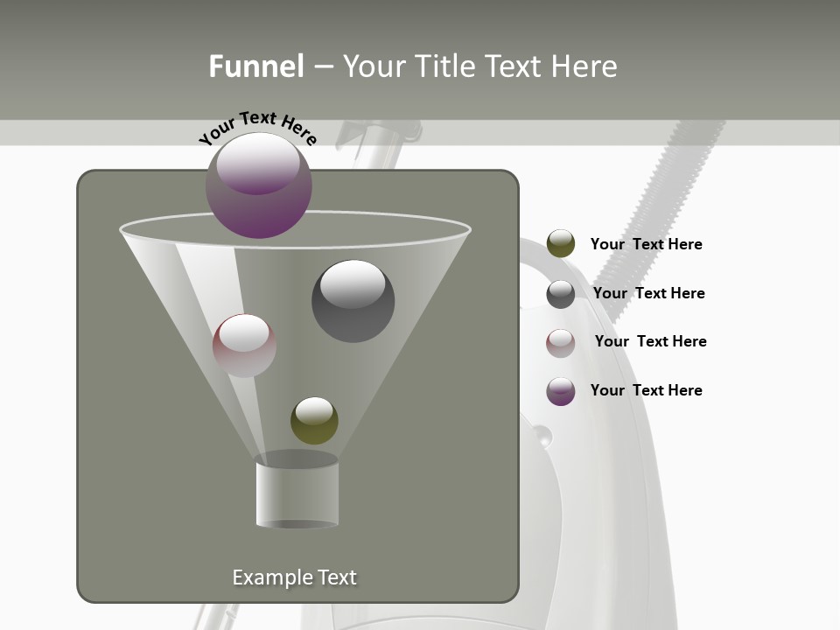The image size is (840, 630).
Task: Select the "Your Title Text Here" title portion
Action: 479,66
